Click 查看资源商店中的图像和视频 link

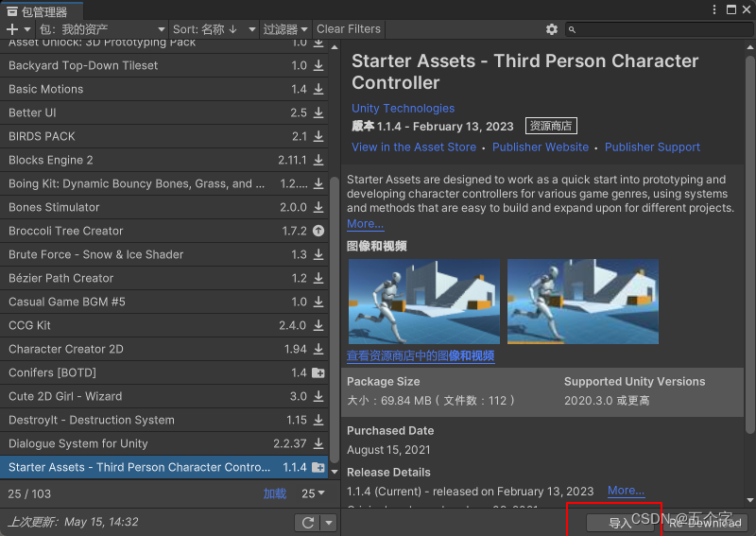pyautogui.click(x=421, y=356)
